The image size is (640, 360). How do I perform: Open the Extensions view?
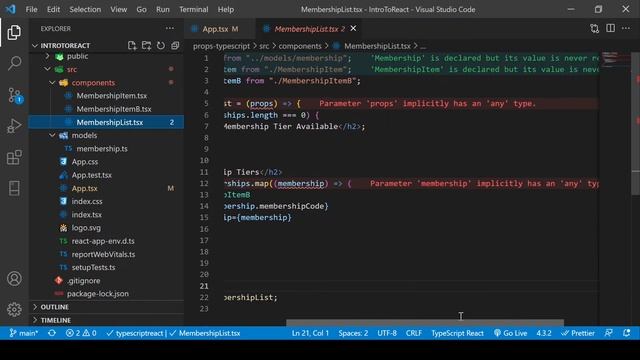tap(14, 157)
